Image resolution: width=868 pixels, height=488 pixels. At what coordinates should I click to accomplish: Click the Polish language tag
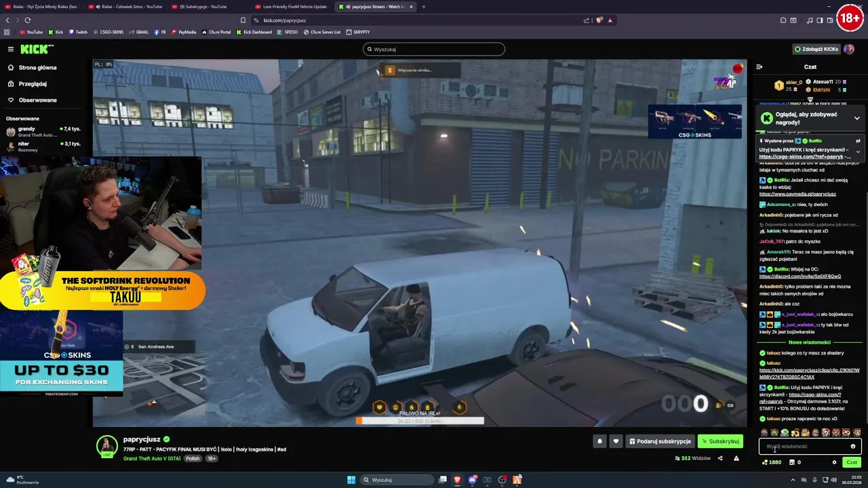coord(193,459)
